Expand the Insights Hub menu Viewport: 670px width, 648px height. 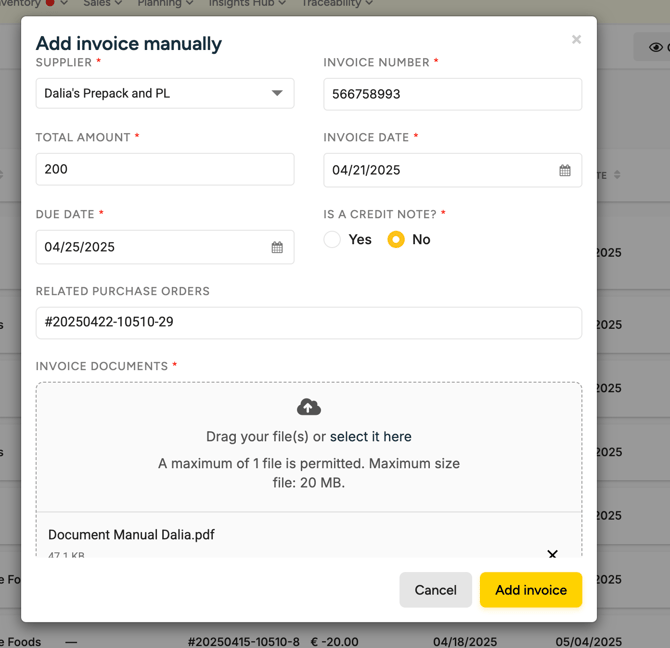[247, 4]
